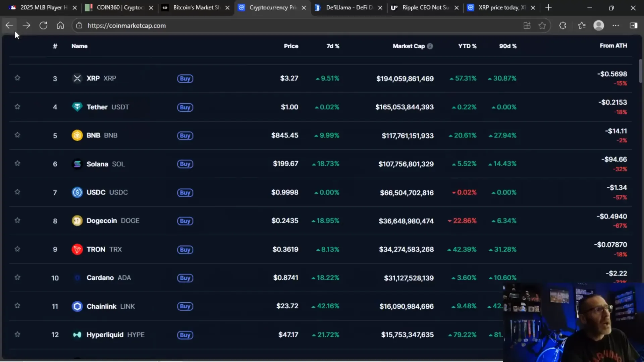Open the split screen icon in address bar

527,25
